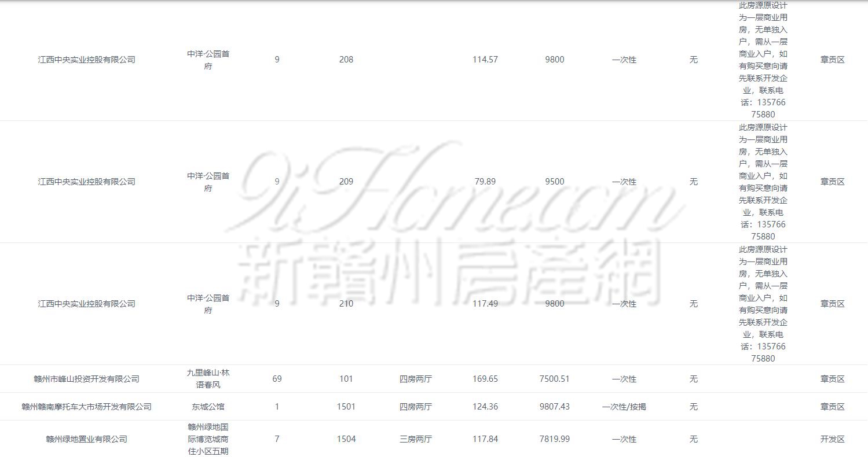Select room number 1504
The width and height of the screenshot is (868, 457).
point(346,439)
